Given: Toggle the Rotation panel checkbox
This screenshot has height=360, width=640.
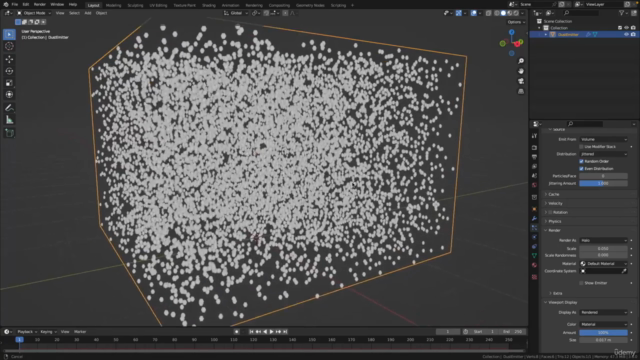Looking at the screenshot, I should pyautogui.click(x=550, y=212).
